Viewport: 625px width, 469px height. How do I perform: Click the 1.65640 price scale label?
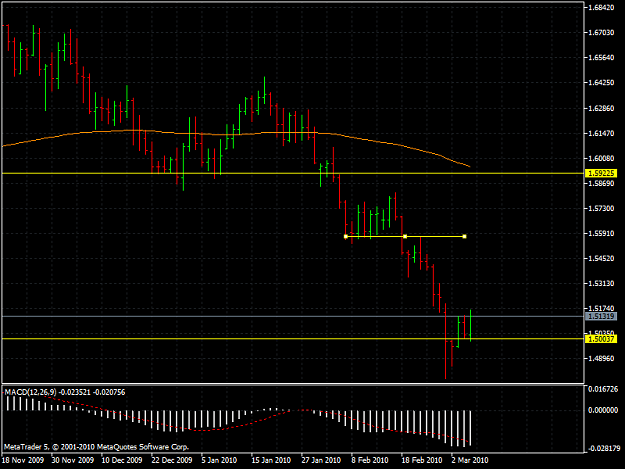pos(601,58)
